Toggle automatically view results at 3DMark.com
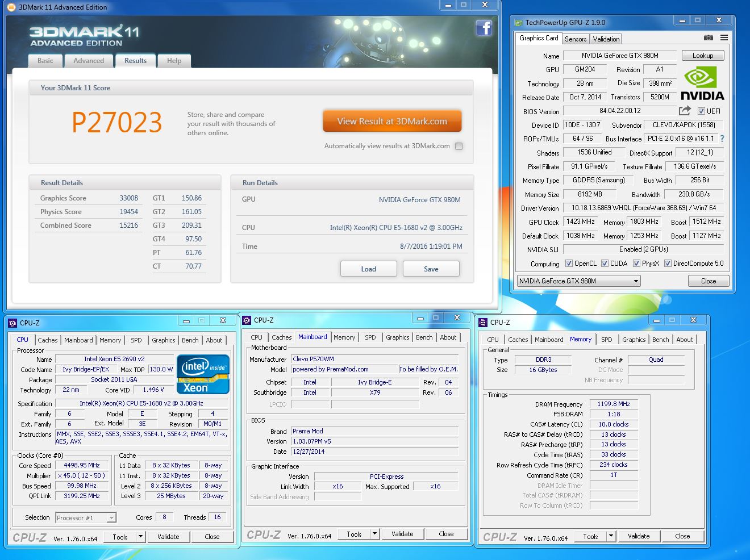This screenshot has height=560, width=750. pos(459,146)
